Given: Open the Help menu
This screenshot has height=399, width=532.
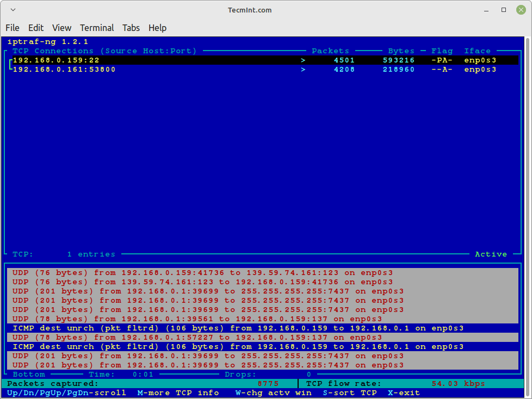Looking at the screenshot, I should pyautogui.click(x=157, y=28).
